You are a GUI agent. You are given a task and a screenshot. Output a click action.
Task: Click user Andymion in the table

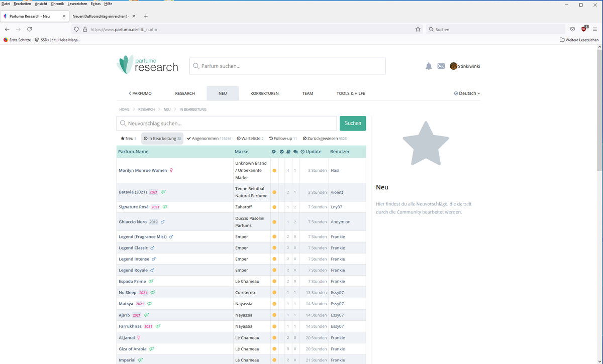[341, 222]
